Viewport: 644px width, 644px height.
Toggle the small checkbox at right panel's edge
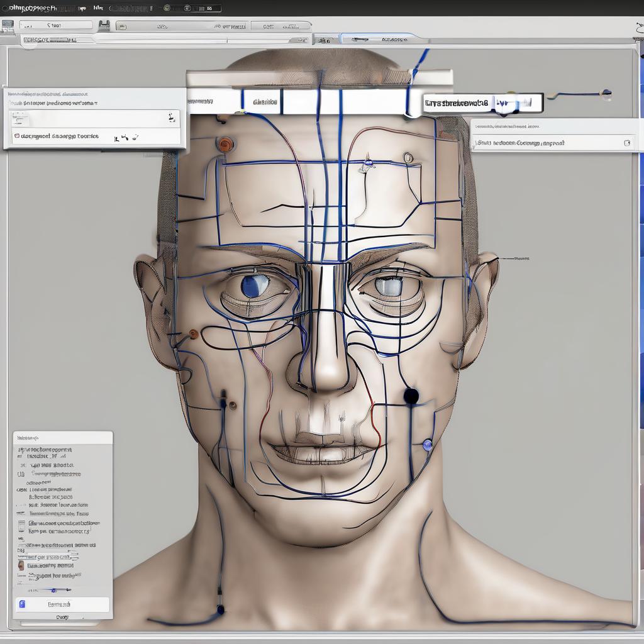tap(626, 143)
